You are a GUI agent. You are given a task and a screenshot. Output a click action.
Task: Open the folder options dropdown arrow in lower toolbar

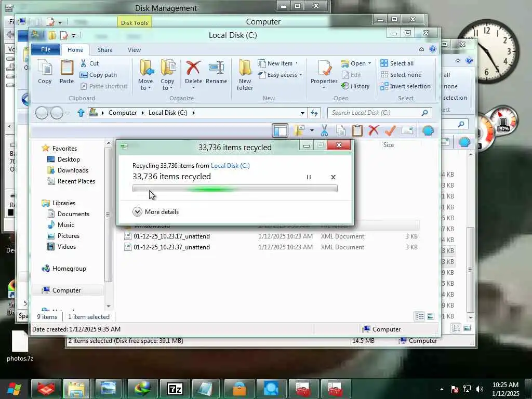312,130
